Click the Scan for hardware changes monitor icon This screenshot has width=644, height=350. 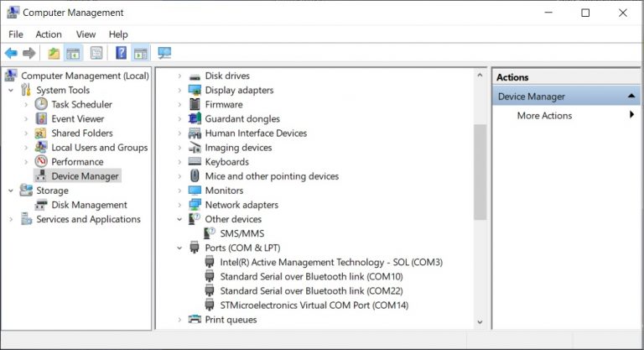coord(164,53)
